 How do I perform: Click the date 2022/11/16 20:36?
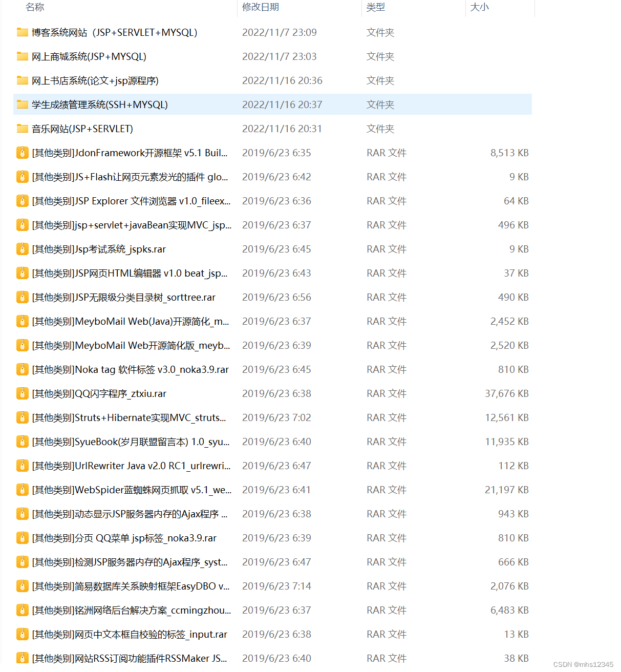point(282,80)
